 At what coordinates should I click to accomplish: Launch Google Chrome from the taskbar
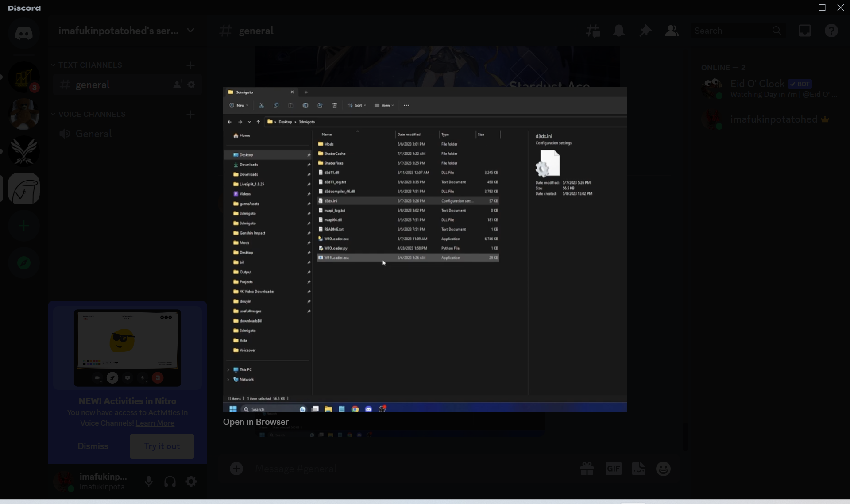pos(355,409)
